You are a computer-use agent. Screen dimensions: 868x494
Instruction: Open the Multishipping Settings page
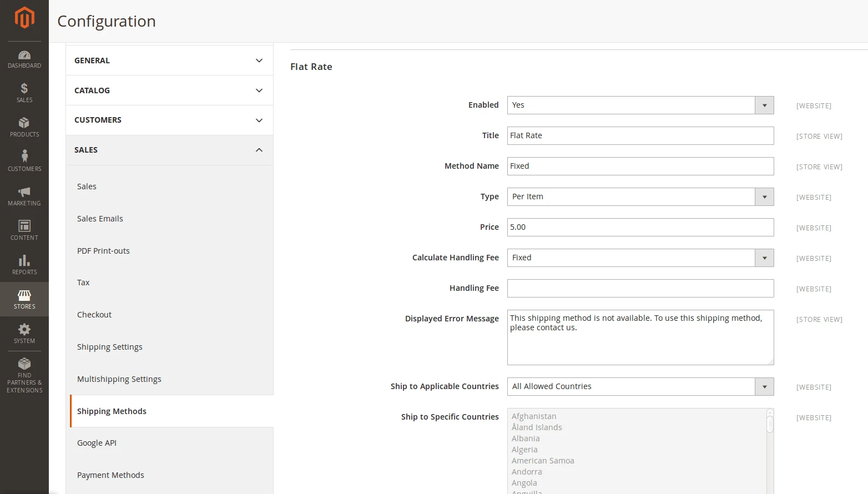[119, 379]
